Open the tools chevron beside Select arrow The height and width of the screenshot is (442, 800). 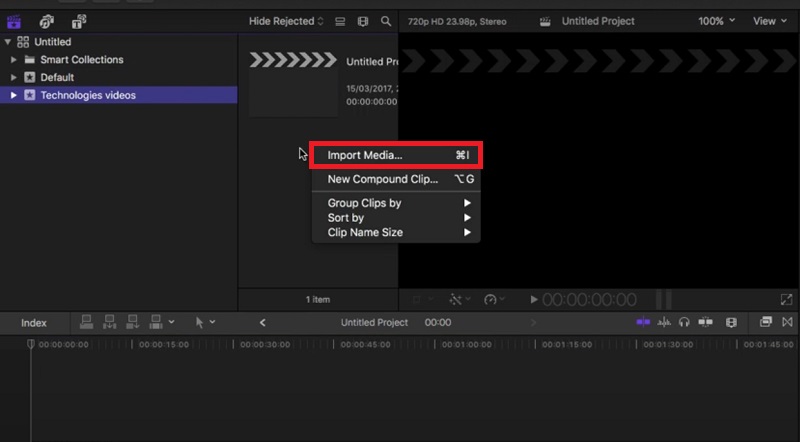(x=212, y=322)
